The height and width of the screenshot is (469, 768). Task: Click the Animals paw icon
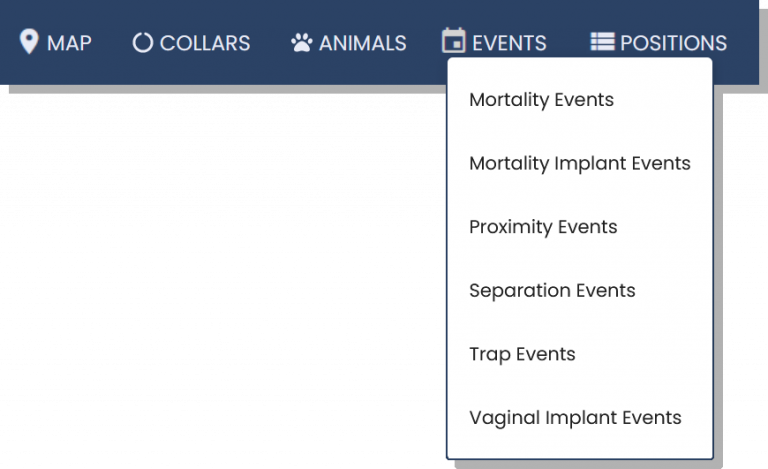click(302, 43)
